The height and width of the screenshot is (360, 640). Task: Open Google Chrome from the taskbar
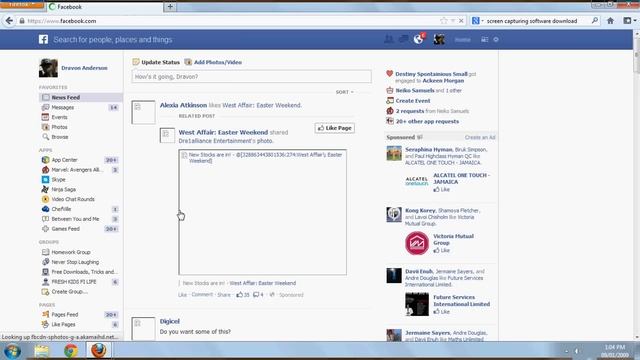(71, 351)
